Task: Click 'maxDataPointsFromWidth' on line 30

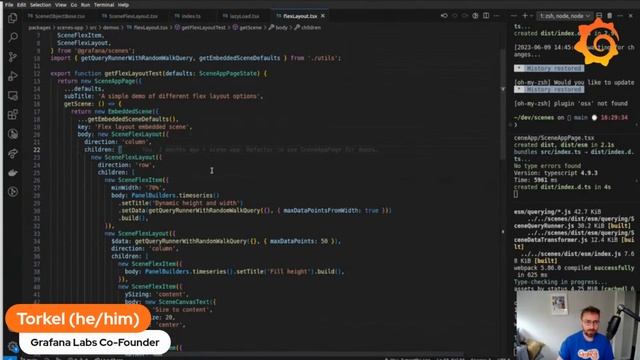Action: click(x=320, y=211)
